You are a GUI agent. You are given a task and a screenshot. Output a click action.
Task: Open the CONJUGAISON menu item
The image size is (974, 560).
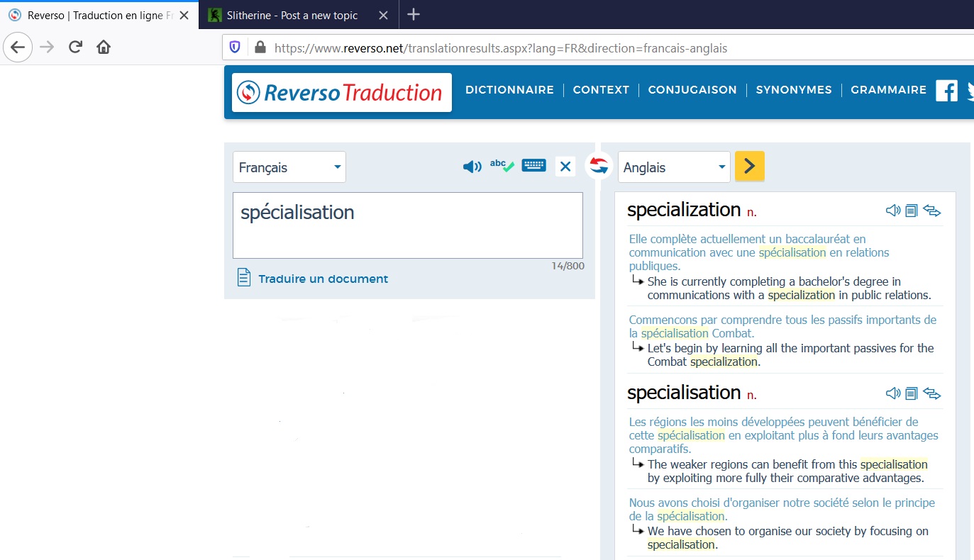click(692, 90)
